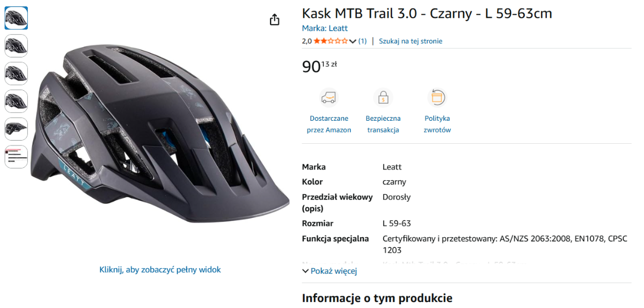Click Kliknij, aby zobaczyć pełny widok
644x308 pixels.
point(160,269)
